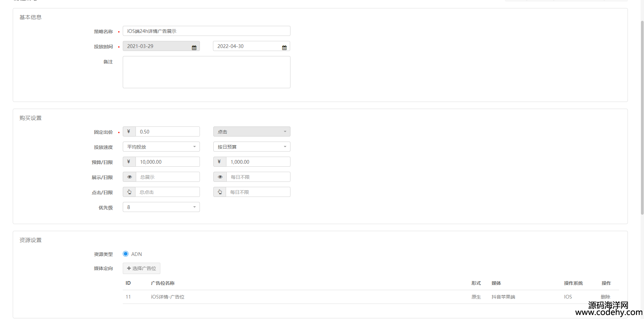Click the yen icon beside fixed bid

(129, 131)
